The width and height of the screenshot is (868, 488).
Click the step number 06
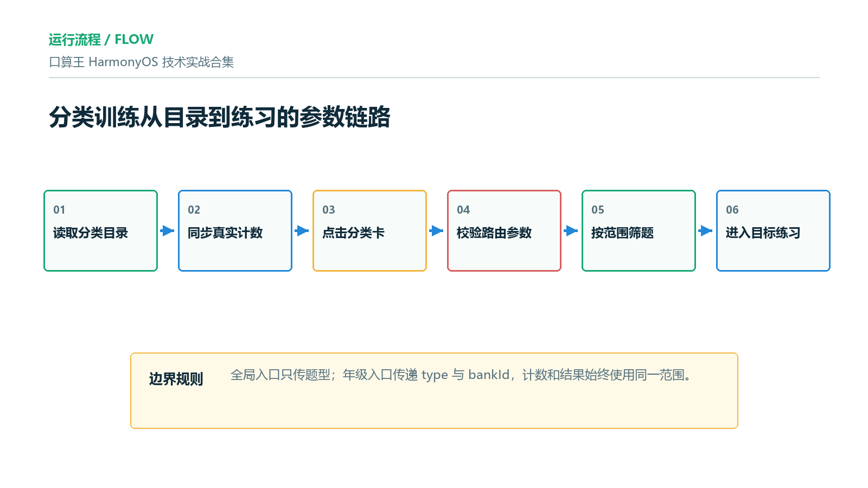point(732,210)
